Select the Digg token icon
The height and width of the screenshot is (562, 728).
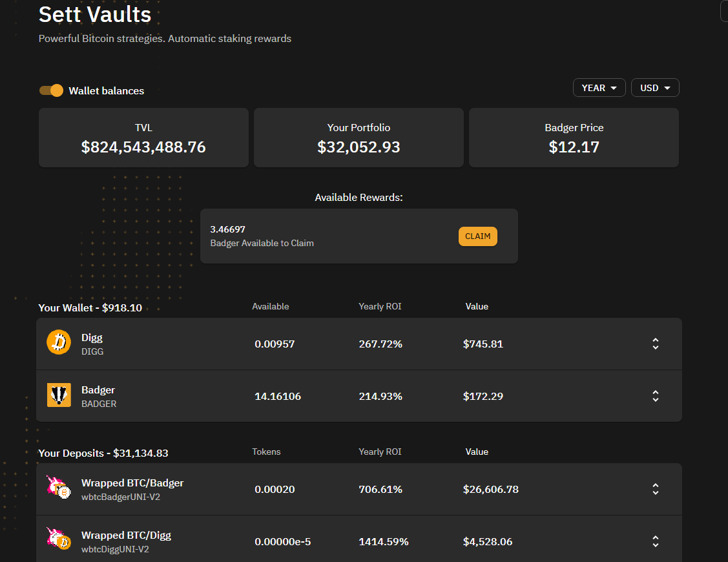[59, 342]
